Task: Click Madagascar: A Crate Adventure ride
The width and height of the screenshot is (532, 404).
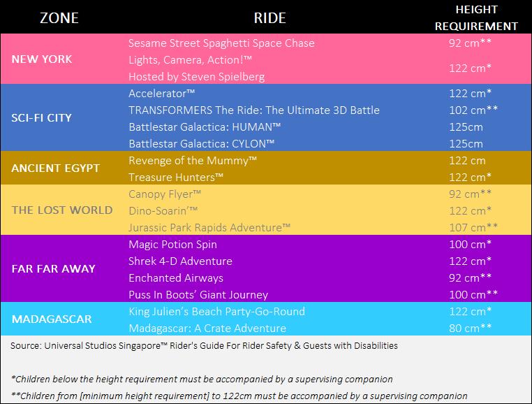Action: tap(207, 329)
